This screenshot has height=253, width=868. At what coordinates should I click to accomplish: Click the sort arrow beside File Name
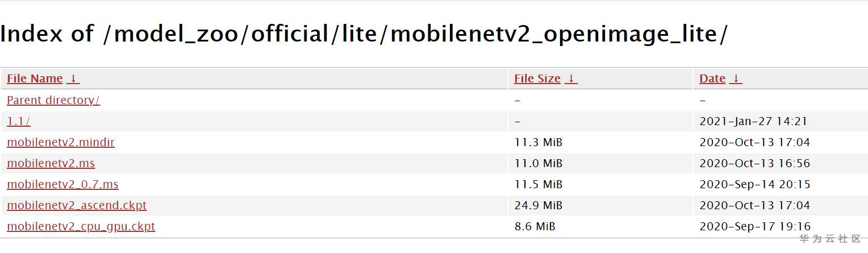pyautogui.click(x=73, y=79)
